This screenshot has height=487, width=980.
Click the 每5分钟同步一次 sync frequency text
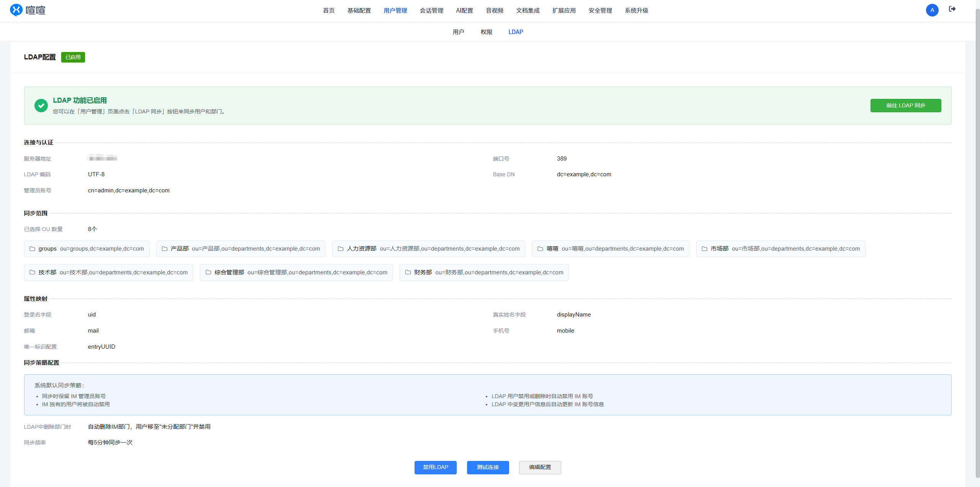[110, 443]
